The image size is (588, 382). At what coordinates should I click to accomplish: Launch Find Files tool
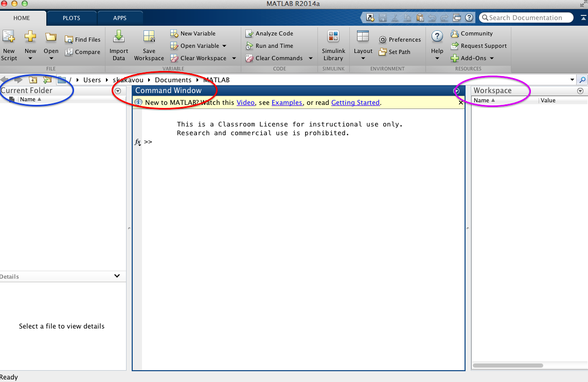[x=82, y=40]
